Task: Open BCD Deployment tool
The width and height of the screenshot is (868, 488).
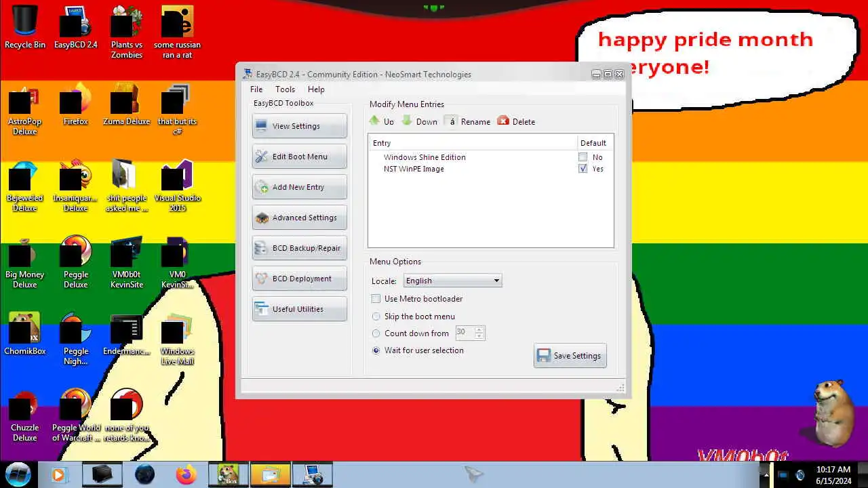Action: (x=299, y=279)
